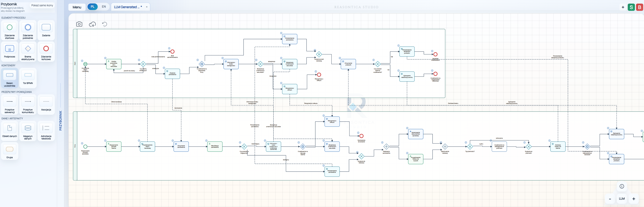Switch interface language to EN

[104, 7]
